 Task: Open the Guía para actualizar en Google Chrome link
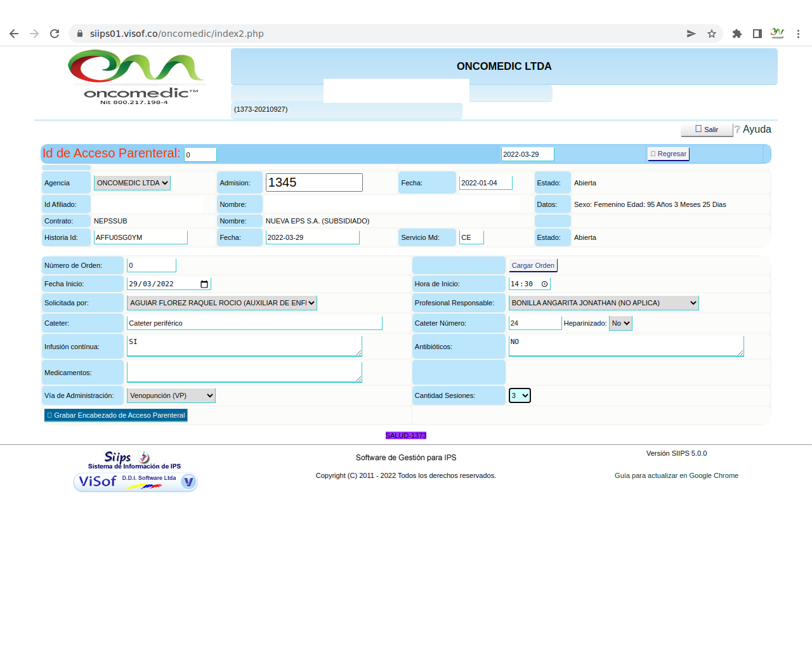(x=676, y=476)
